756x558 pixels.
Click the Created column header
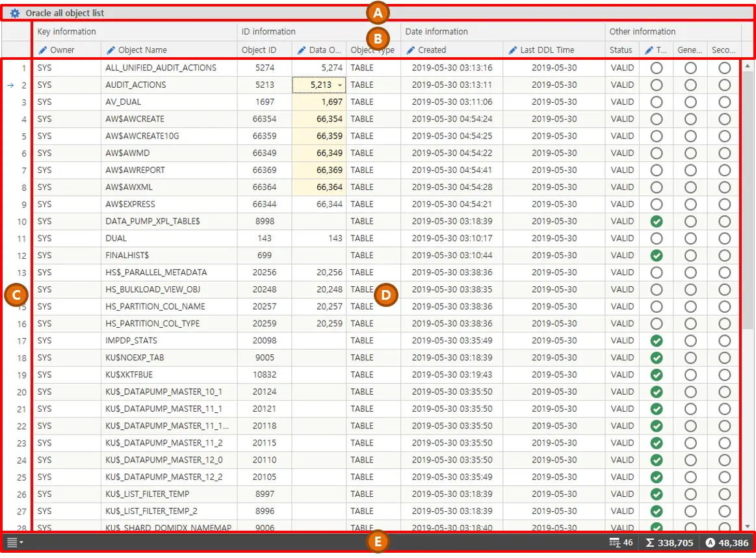tap(451, 49)
